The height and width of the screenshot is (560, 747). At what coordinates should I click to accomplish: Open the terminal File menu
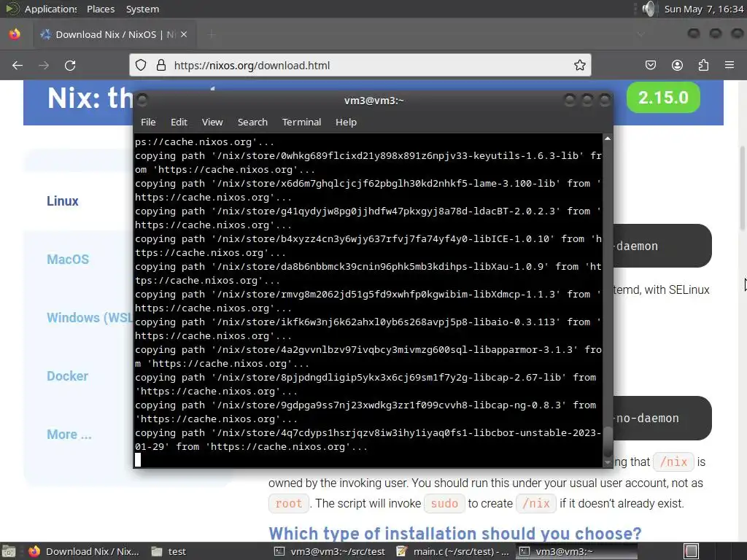click(148, 122)
